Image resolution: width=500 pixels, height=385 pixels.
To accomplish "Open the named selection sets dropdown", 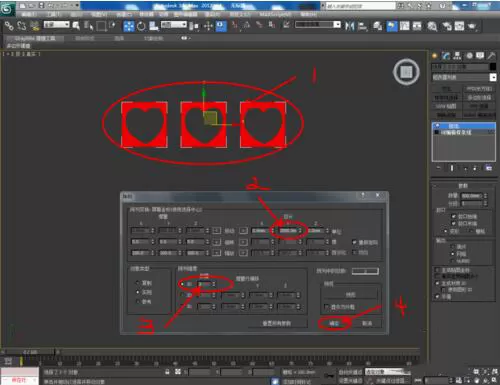I will coord(318,24).
